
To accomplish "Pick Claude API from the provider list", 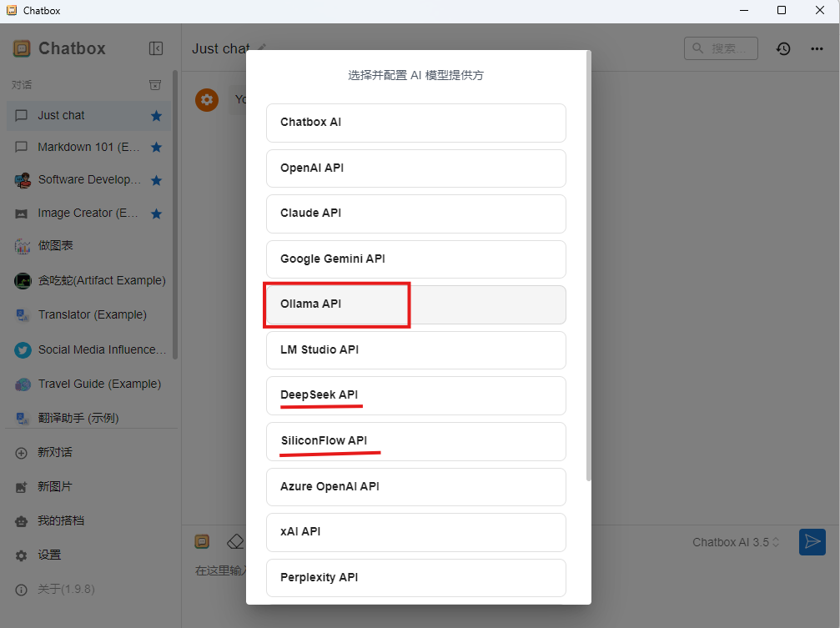I will (416, 214).
